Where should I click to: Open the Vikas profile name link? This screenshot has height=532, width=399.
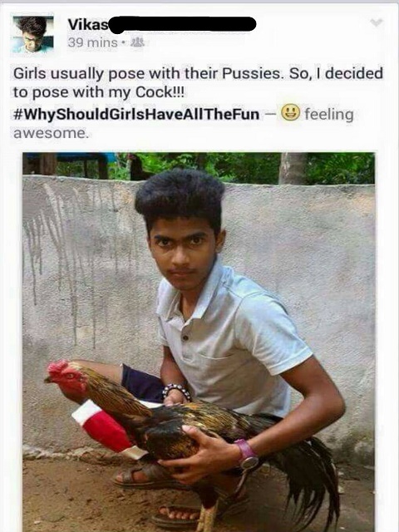point(88,24)
